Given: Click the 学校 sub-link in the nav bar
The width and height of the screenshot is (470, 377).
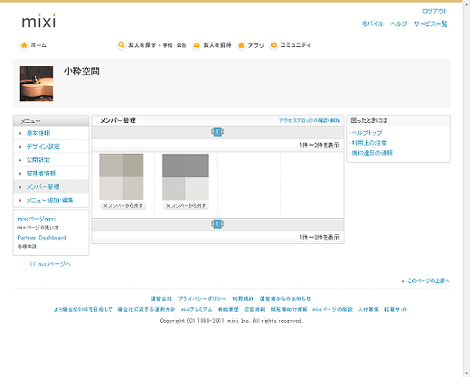Looking at the screenshot, I should tap(167, 45).
